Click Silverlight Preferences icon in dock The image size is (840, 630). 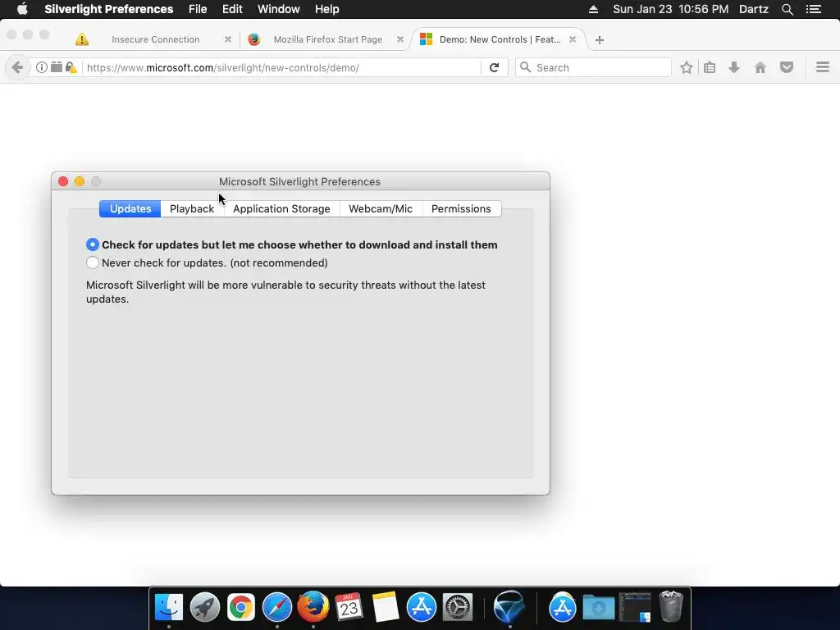[509, 607]
